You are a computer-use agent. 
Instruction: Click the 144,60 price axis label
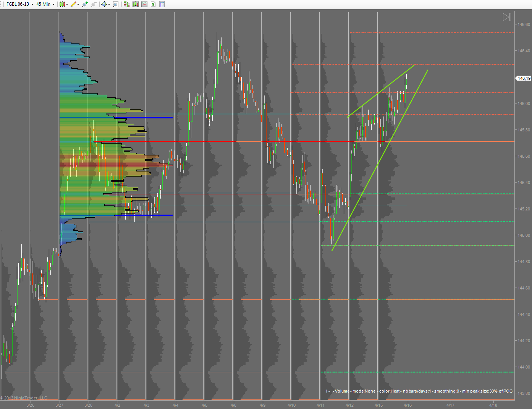(x=524, y=288)
